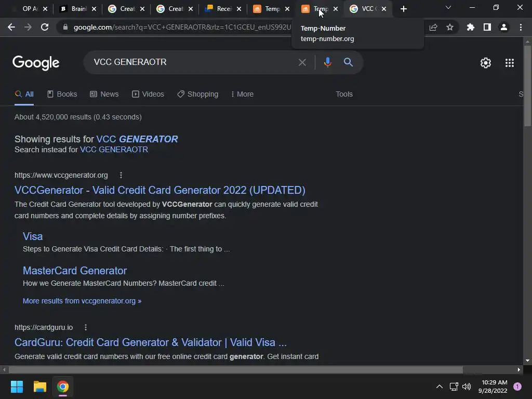Screen dimensions: 532x399
Task: Select the All results filter
Action: pyautogui.click(x=24, y=94)
